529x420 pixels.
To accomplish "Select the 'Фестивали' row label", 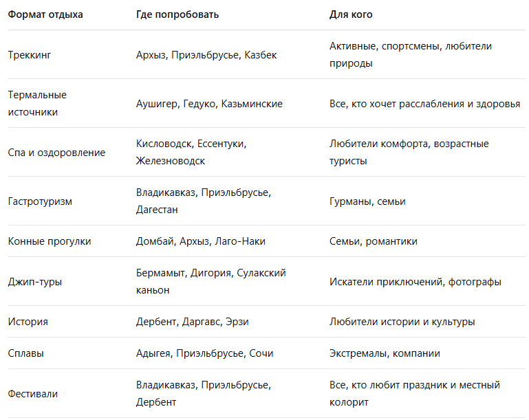I will (33, 394).
